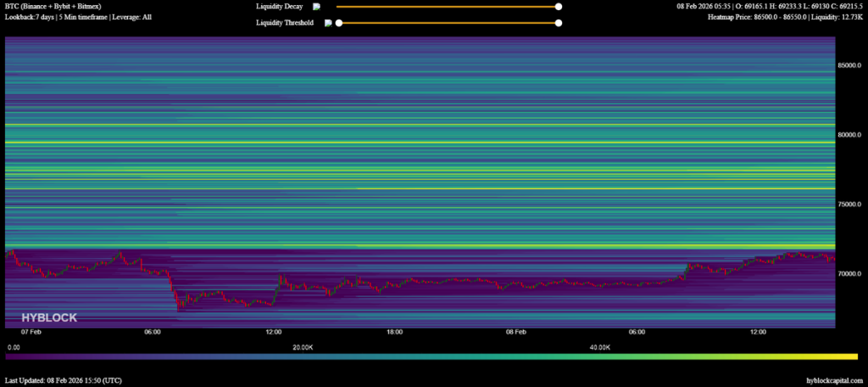Click the left Liquidity Threshold slider handle
This screenshot has height=387, width=868.
[x=339, y=23]
